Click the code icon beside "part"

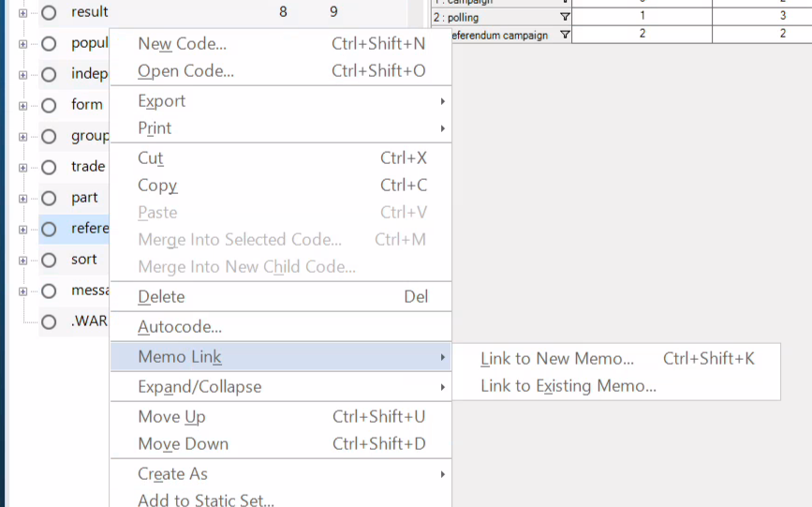[x=49, y=199]
